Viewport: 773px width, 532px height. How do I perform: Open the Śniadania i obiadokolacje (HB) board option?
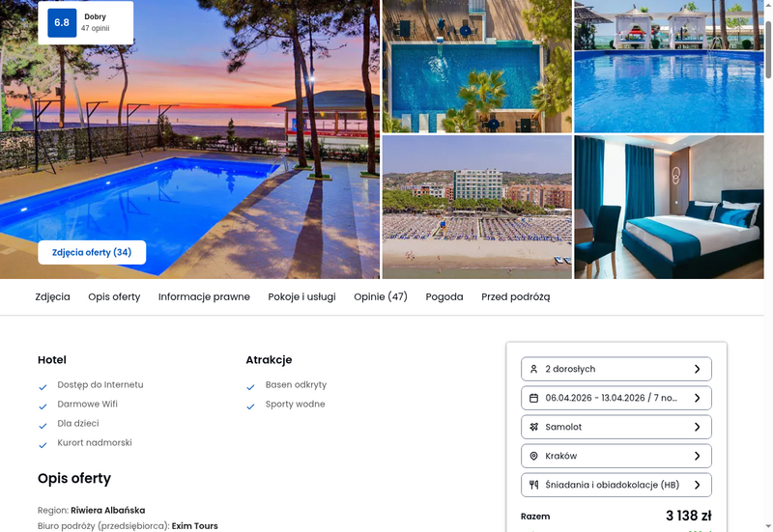click(x=616, y=485)
